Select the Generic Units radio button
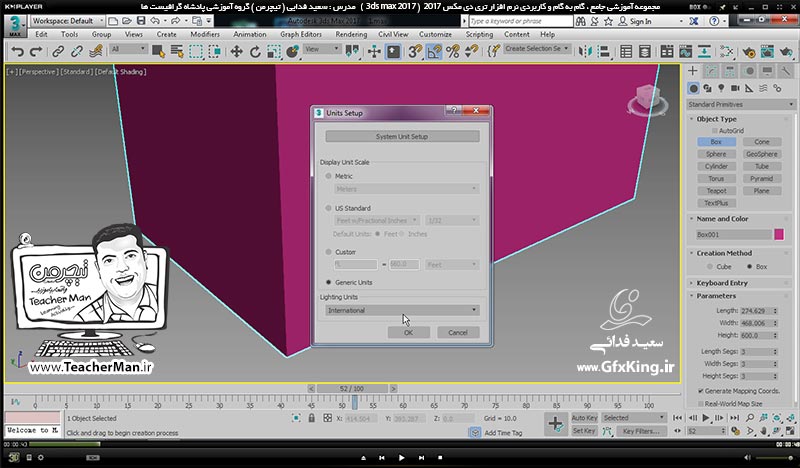 pyautogui.click(x=328, y=282)
